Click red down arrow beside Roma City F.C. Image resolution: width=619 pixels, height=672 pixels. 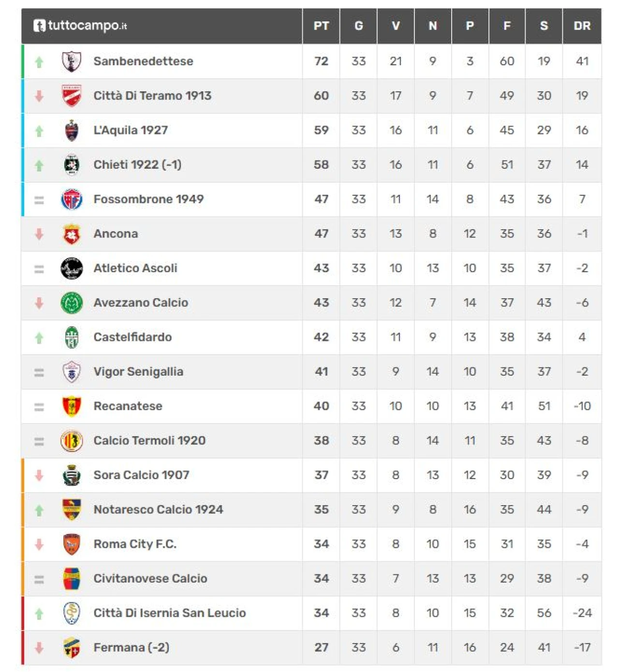coord(39,544)
